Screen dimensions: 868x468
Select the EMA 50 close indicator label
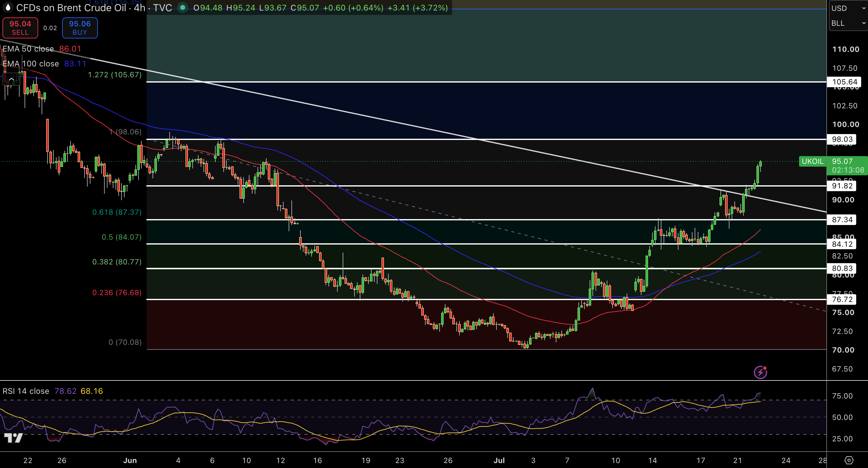pyautogui.click(x=28, y=49)
